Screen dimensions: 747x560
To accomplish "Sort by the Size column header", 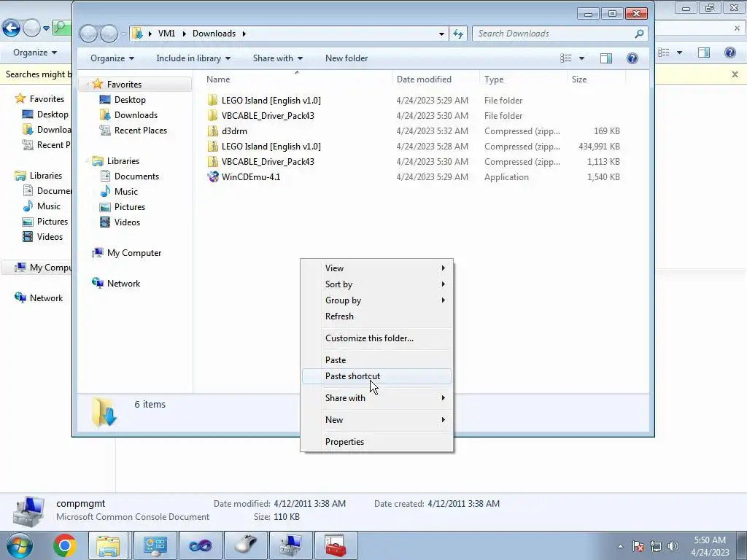I will (x=596, y=79).
